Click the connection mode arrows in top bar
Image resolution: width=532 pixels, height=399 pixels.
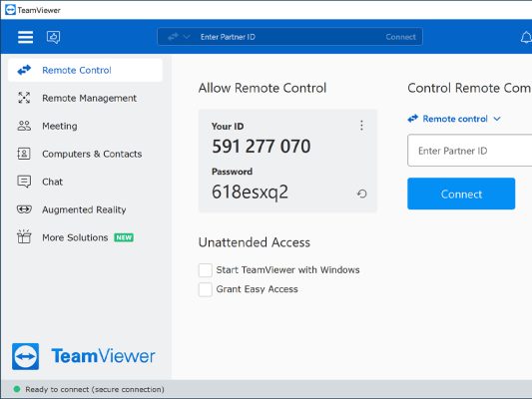(x=173, y=37)
